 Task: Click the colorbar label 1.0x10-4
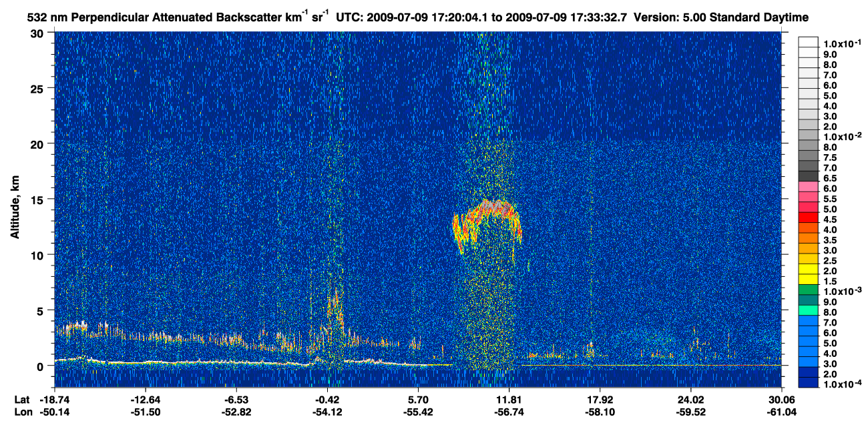point(841,385)
